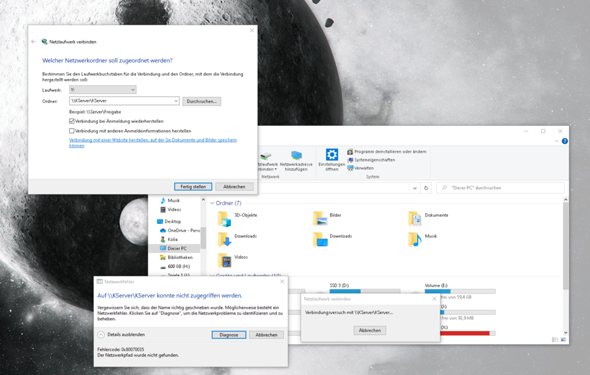Open the 3D-Objekte folder
The width and height of the screenshot is (590, 375).
[237, 218]
